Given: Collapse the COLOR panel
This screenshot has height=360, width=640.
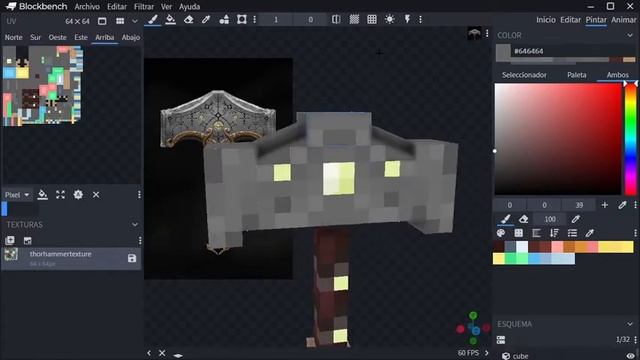Looking at the screenshot, I should pyautogui.click(x=630, y=36).
